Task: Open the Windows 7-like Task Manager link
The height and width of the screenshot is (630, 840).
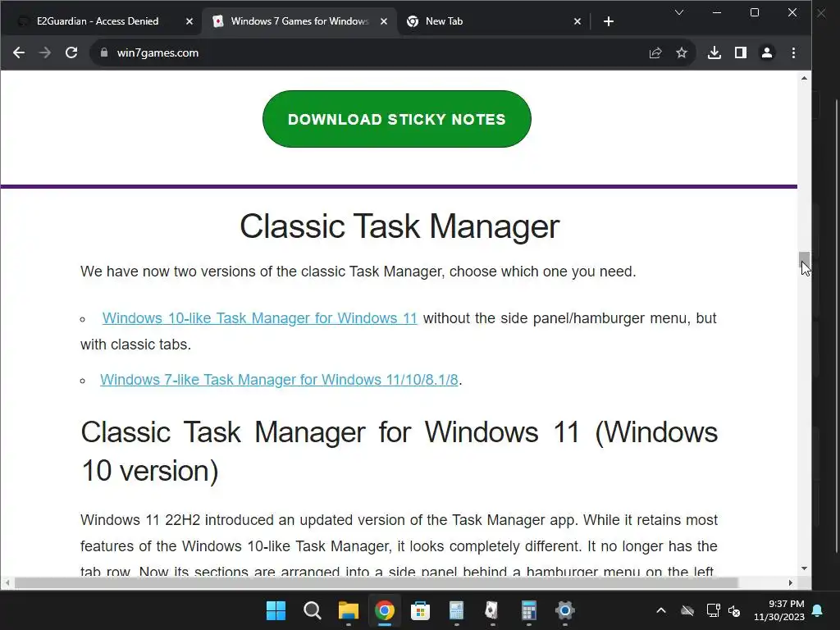Action: point(279,380)
